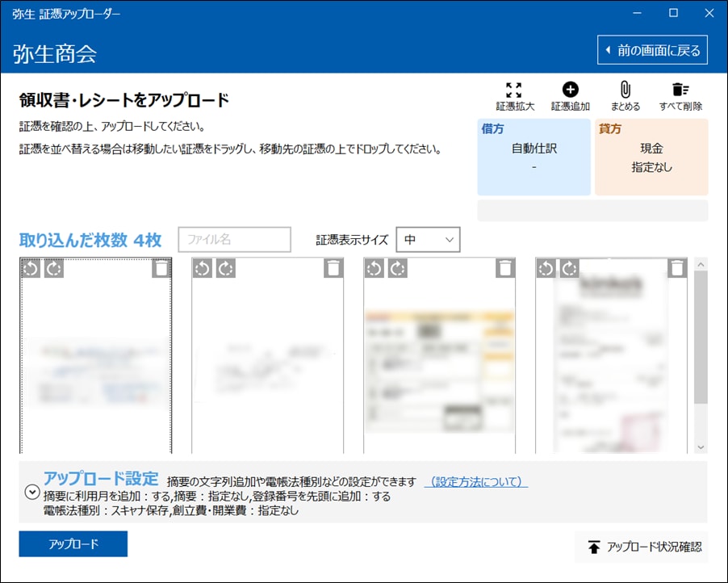This screenshot has width=728, height=583.
Task: Rotate second receipt clockwise
Action: 226,268
